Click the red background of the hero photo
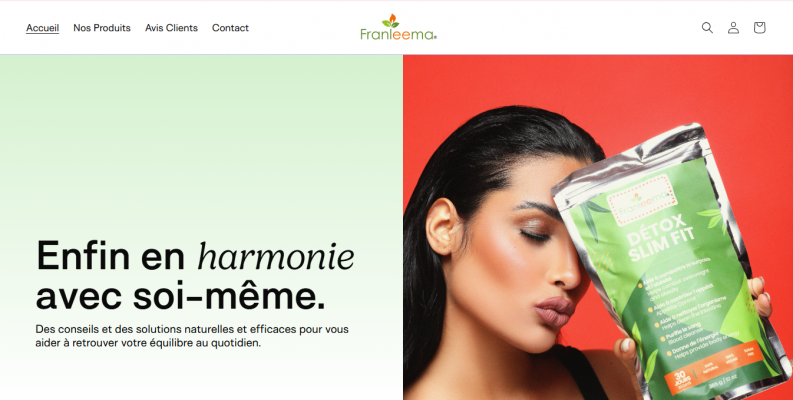Viewport: 793px width, 400px height. pos(708,86)
